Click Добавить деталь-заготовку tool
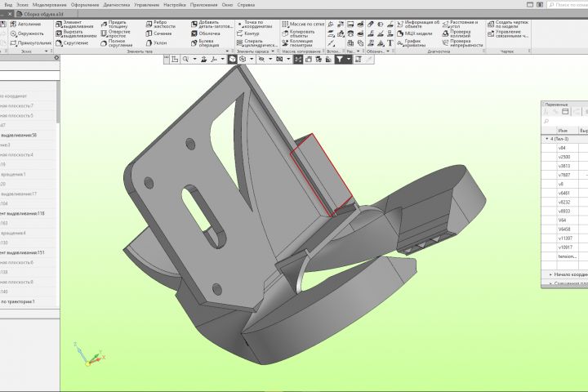Screen dimensions: 588x392 (x=212, y=24)
